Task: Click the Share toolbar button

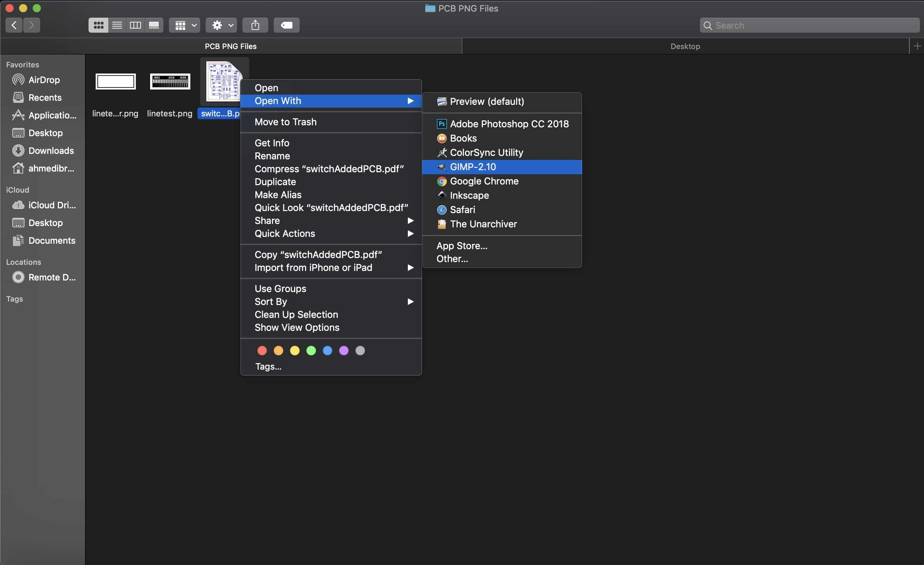Action: click(255, 25)
